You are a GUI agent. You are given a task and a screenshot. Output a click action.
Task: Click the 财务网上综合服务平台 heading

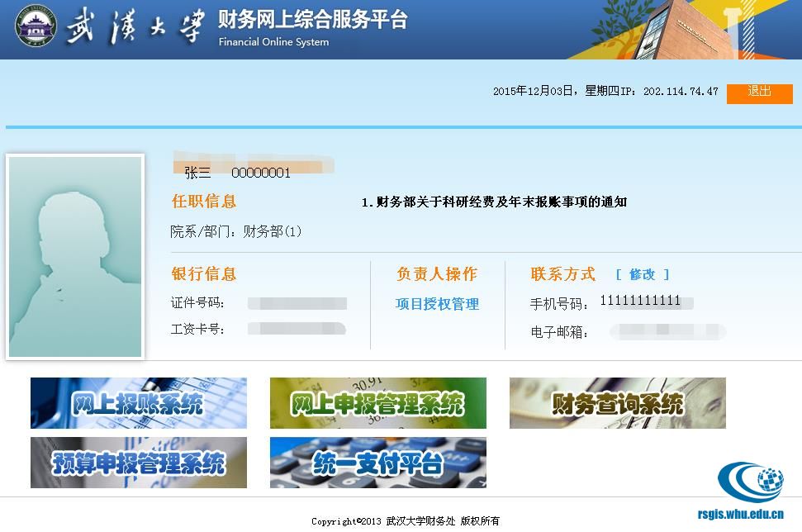[x=312, y=20]
